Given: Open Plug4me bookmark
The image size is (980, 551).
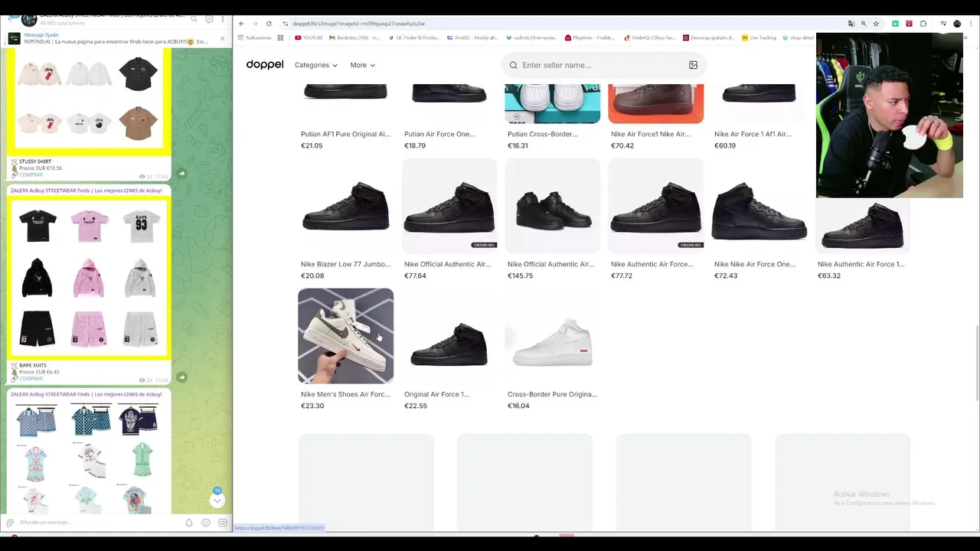Looking at the screenshot, I should pyautogui.click(x=590, y=37).
